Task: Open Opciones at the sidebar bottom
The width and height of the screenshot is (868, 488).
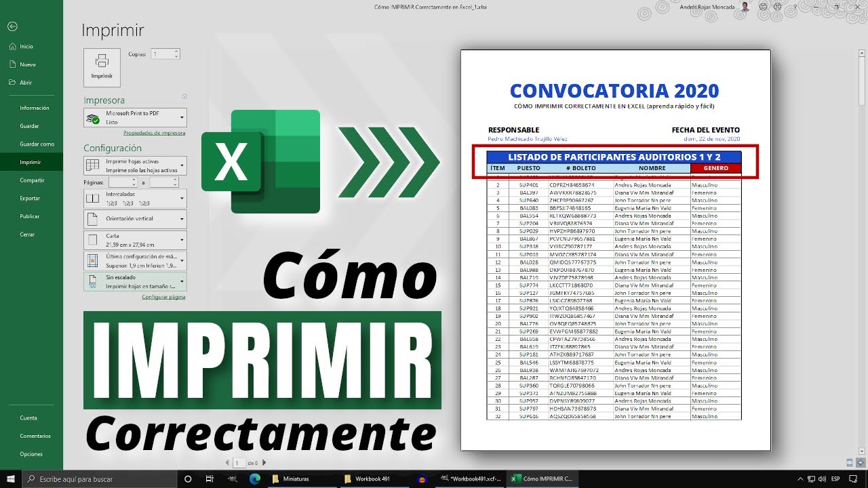Action: [31, 454]
